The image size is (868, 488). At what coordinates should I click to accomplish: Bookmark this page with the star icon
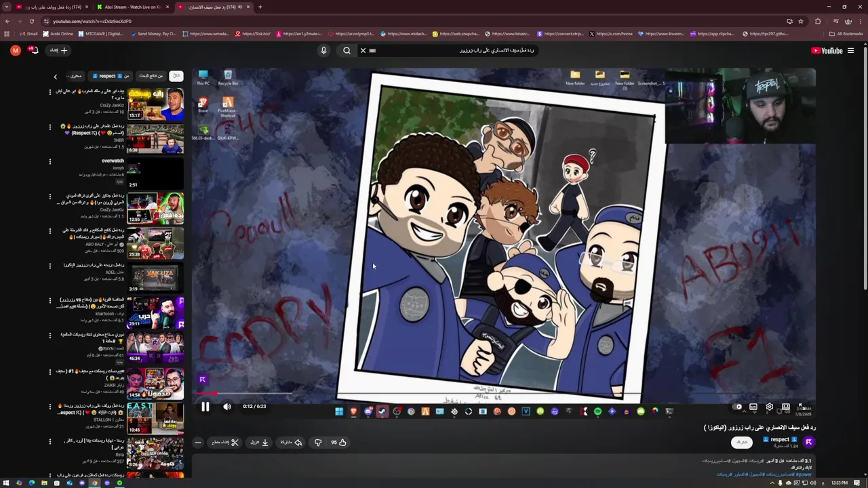[x=801, y=21]
